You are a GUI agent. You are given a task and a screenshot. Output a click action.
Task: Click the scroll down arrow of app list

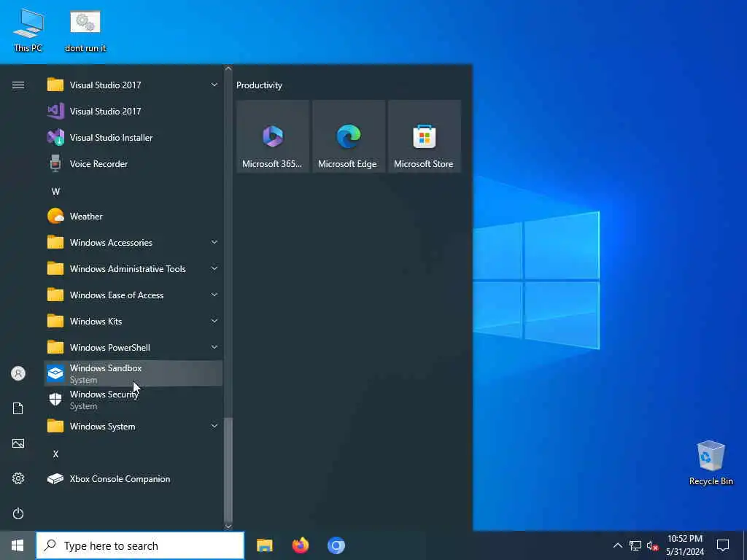click(x=228, y=526)
